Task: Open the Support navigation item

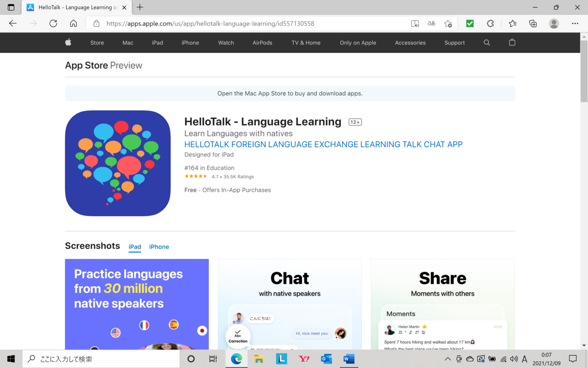Action: click(454, 43)
